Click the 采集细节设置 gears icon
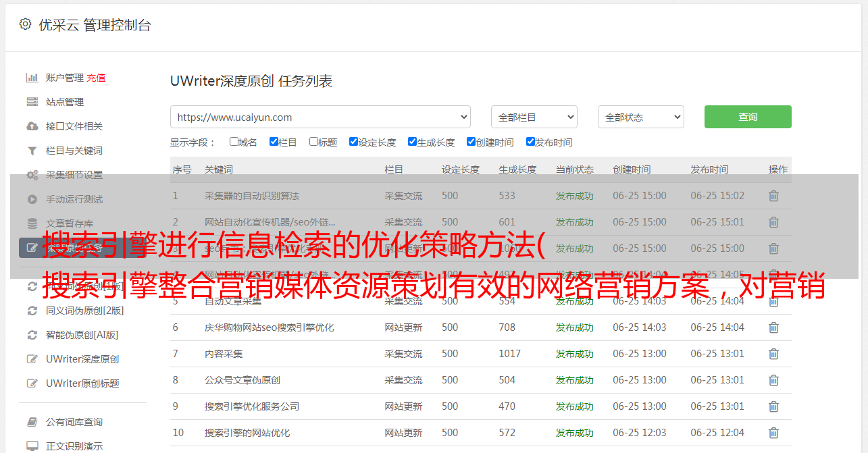Image resolution: width=868 pixels, height=453 pixels. (32, 175)
